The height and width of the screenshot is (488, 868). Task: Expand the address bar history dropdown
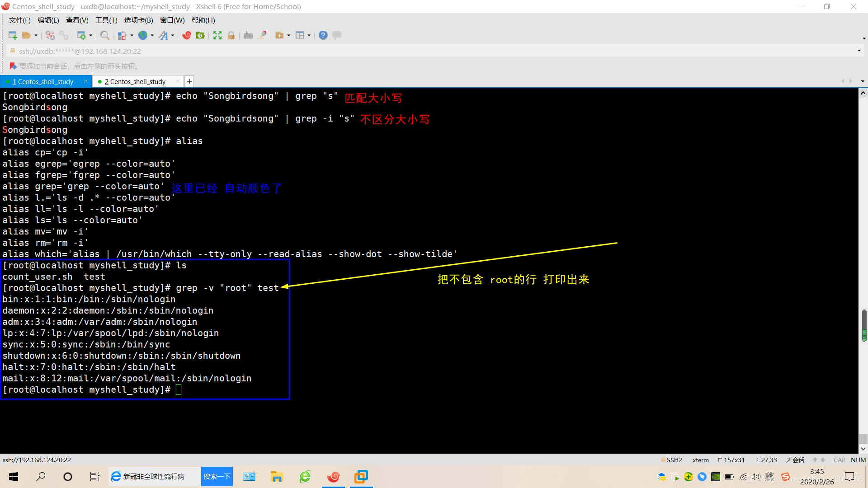859,51
